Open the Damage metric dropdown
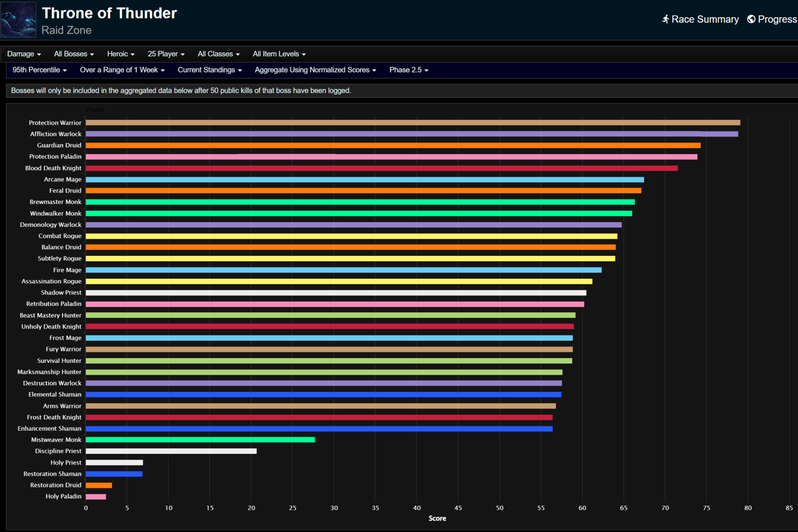The width and height of the screenshot is (798, 532). (24, 54)
